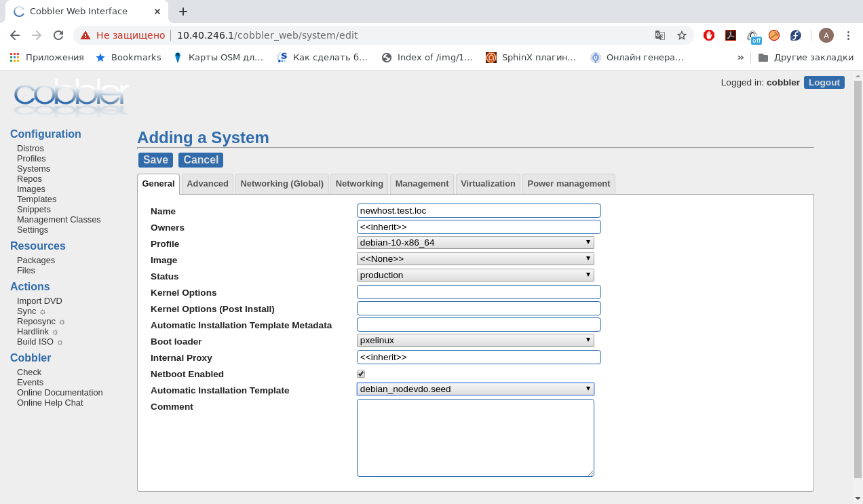Toggle the Netboot Enabled checkbox
Viewport: 863px width, 504px height.
[x=361, y=374]
